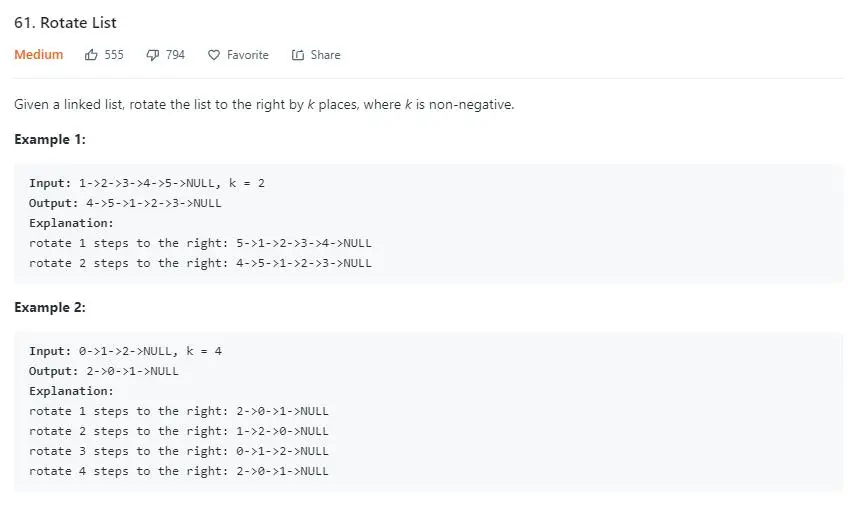
Task: Click the thumbs-down dislike icon
Action: 152,55
